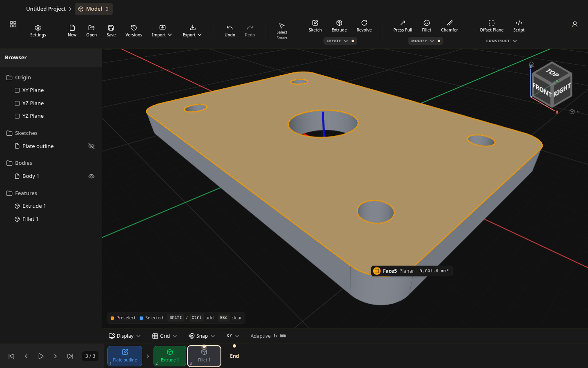Toggle the YZ Plane checkbox

17,116
